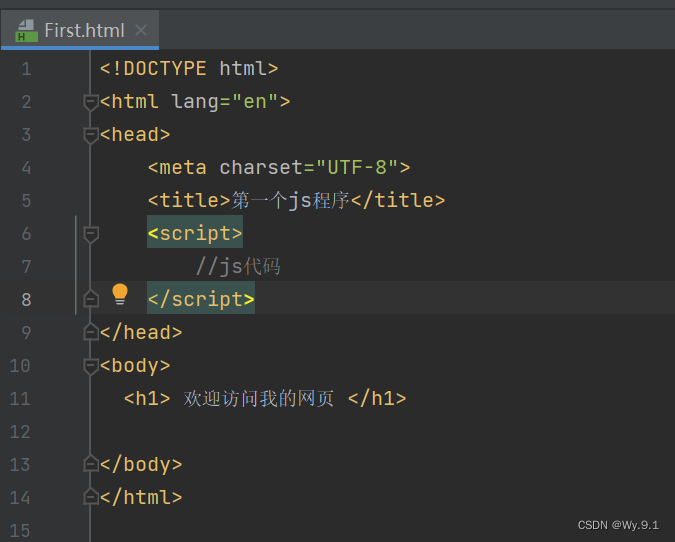
Task: Click the heading text 欢迎访问我的网页
Action: tap(259, 399)
